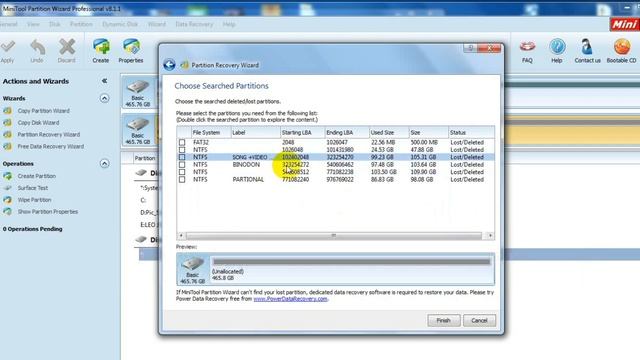Launch Free Data Recovery Wizard in the sidebar
The image size is (640, 360).
point(51,146)
